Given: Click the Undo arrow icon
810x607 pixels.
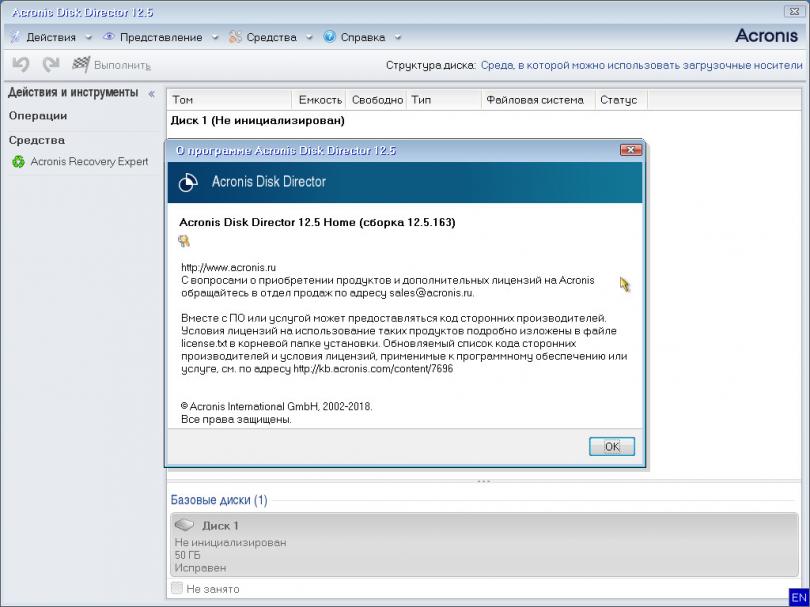Looking at the screenshot, I should click(x=20, y=65).
